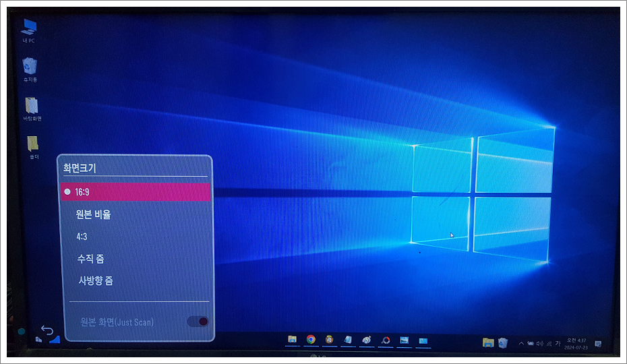Open the recycle bin shortcut in taskbar
The image size is (627, 364).
point(503,343)
